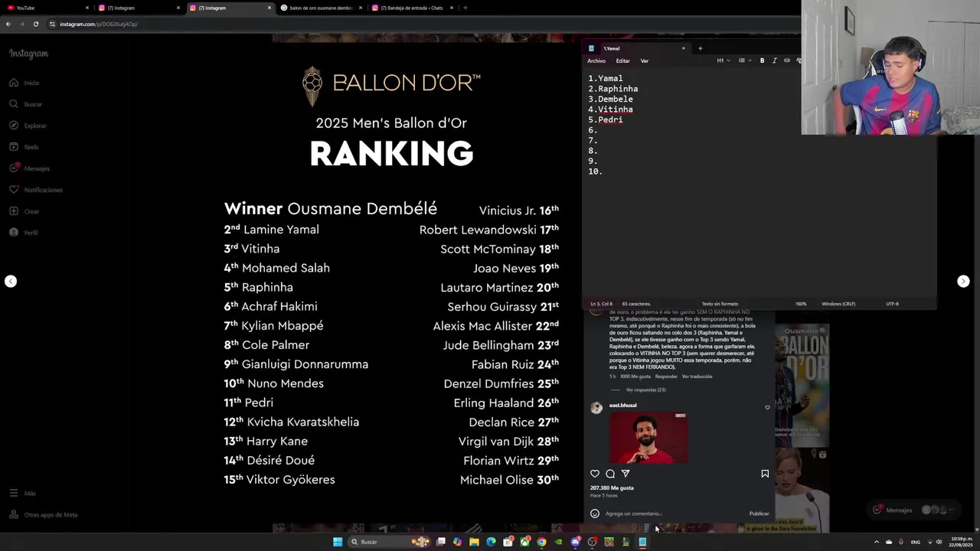Open Reels in the Instagram sidebar

24,147
